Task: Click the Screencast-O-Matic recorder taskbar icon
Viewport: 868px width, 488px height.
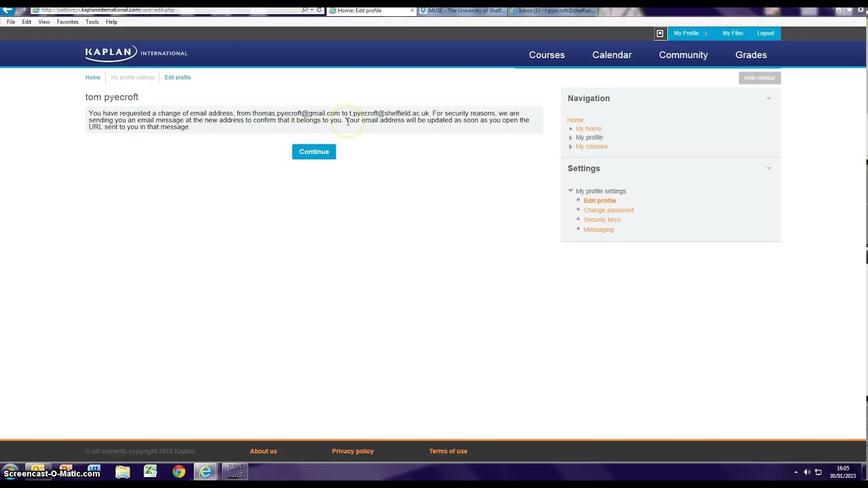Action: click(x=235, y=472)
